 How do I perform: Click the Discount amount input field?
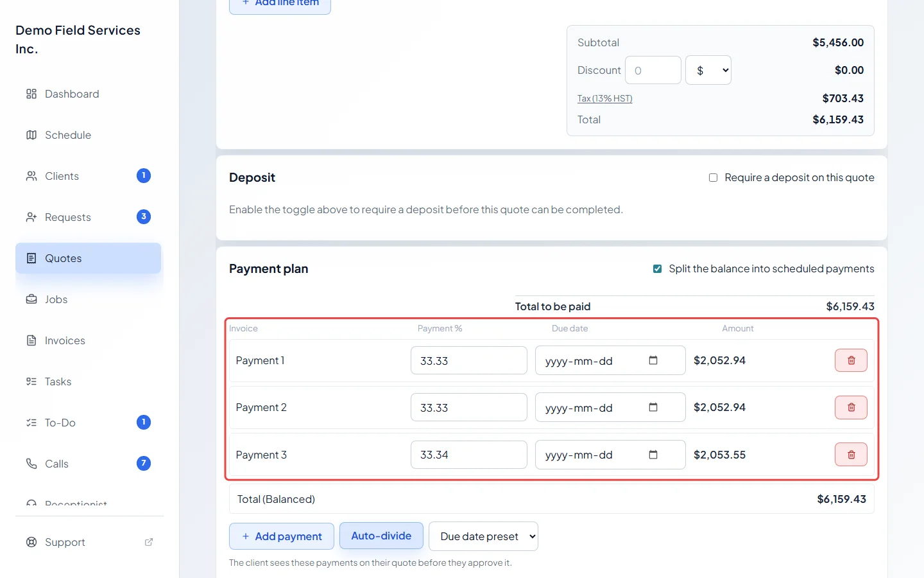tap(653, 70)
